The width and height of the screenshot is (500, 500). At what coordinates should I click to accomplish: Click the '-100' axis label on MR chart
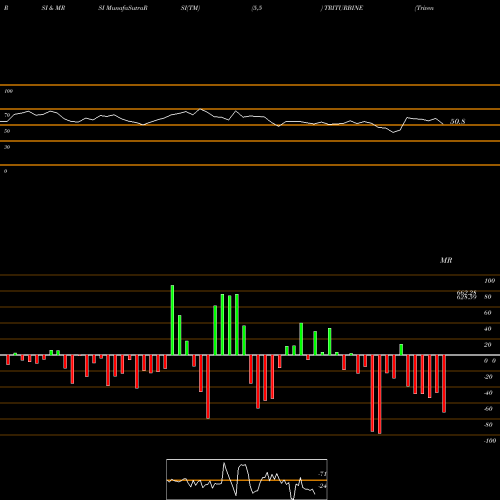(x=490, y=441)
